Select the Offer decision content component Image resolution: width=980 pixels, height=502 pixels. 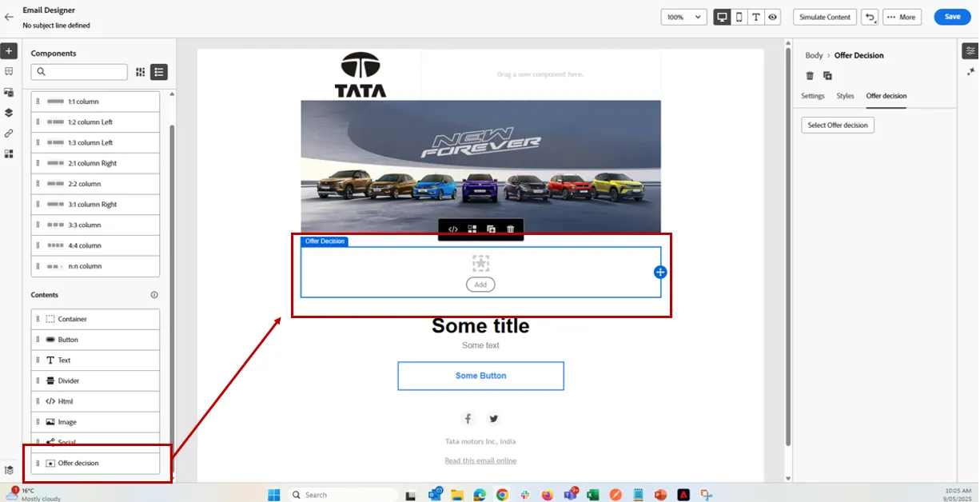(x=96, y=463)
